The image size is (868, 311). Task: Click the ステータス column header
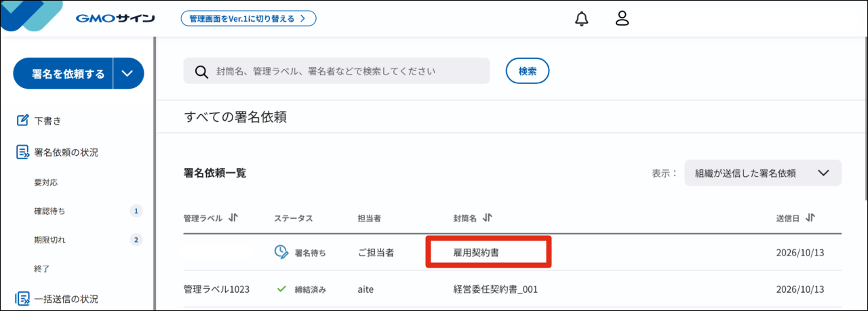coord(294,219)
